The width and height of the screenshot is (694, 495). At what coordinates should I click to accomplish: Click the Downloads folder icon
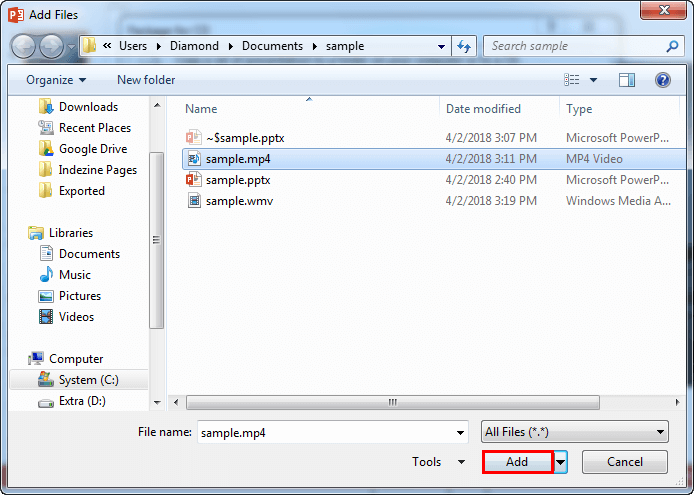click(46, 107)
